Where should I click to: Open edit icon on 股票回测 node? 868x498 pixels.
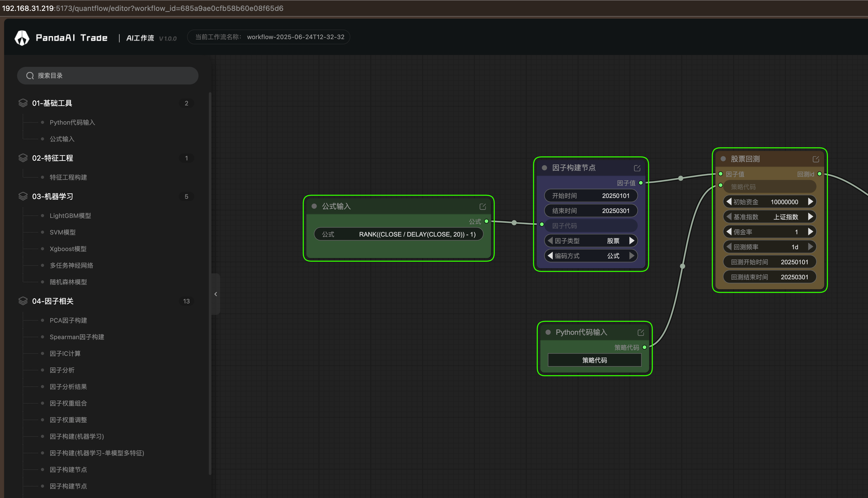[x=816, y=159]
